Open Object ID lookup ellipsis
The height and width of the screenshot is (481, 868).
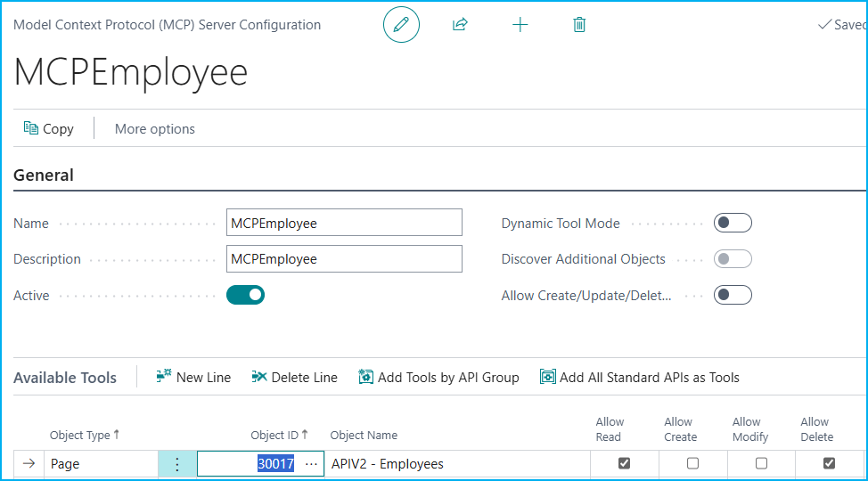310,464
